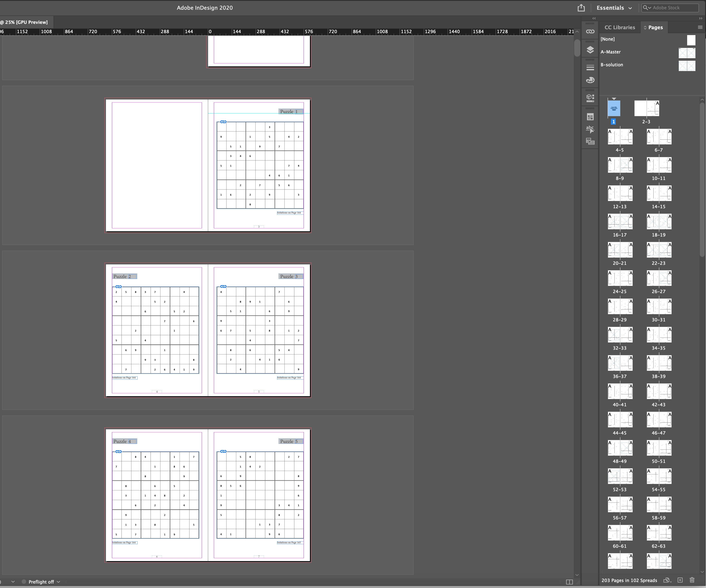The height and width of the screenshot is (588, 706).
Task: Click Delete selected pages trash icon
Action: (692, 580)
